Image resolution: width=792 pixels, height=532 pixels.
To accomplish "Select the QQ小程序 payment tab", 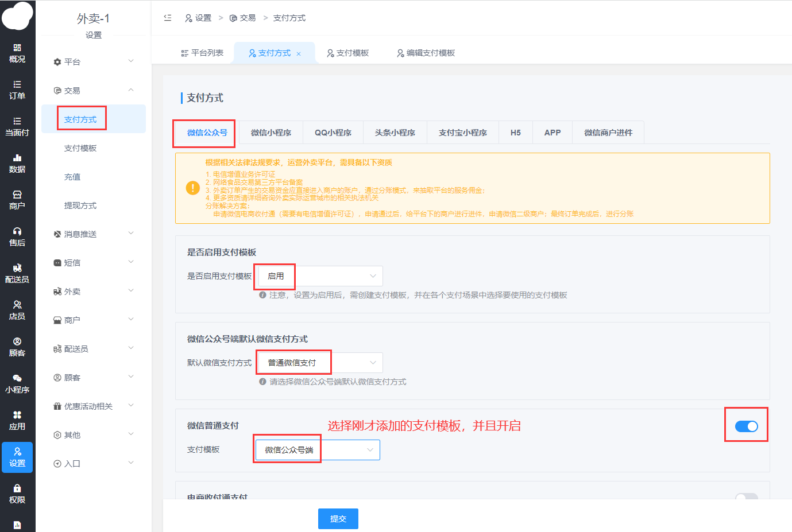I will pos(333,133).
